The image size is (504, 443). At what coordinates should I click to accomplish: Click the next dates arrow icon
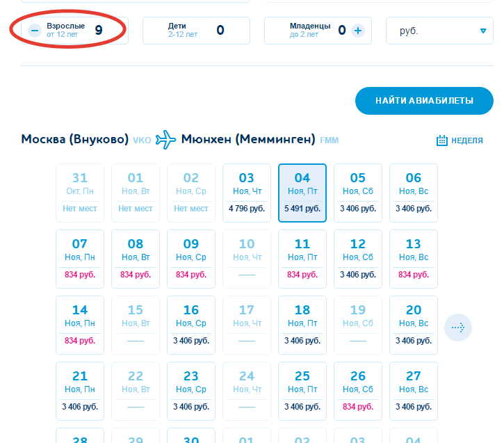(458, 327)
